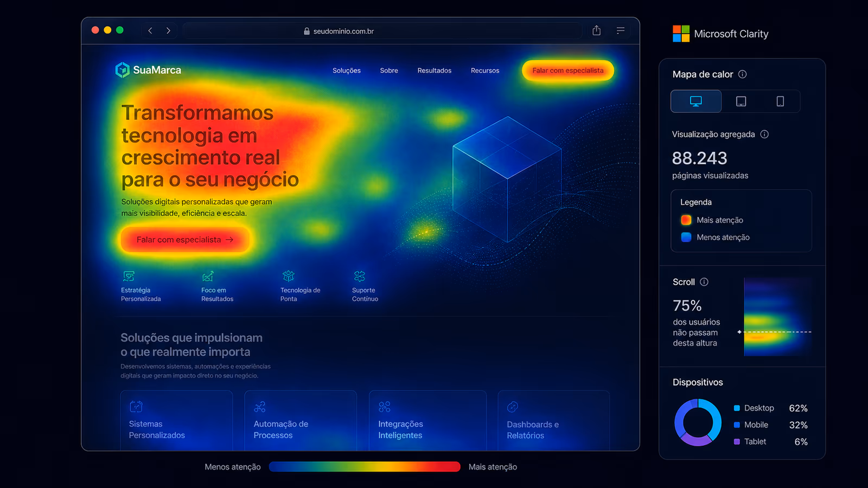Screen dimensions: 868x488
Task: Click the Integrações Inteligentes card icon
Action: pos(385,406)
